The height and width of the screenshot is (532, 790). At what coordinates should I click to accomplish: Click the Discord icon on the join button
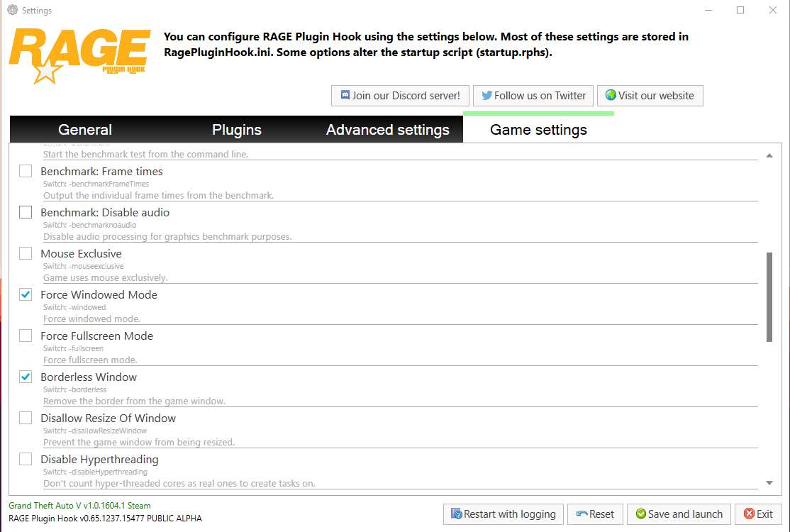pyautogui.click(x=345, y=96)
